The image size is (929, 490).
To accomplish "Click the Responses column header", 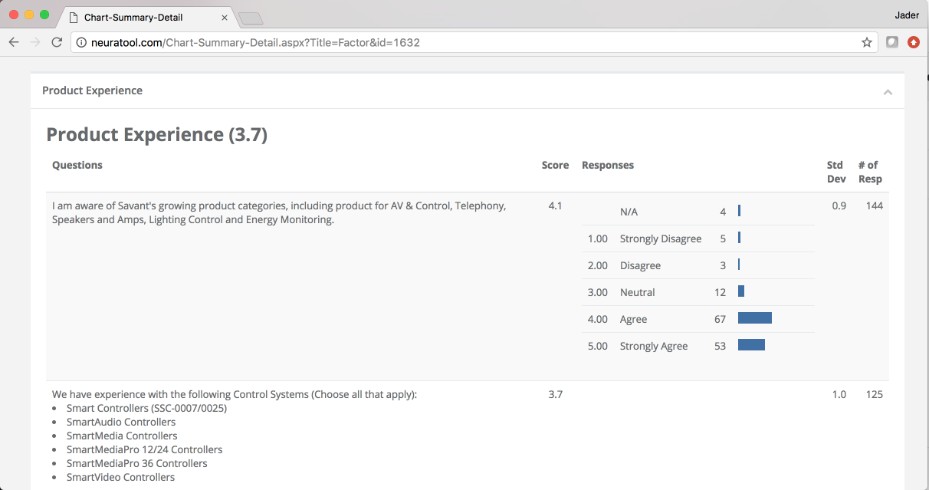I will pos(608,165).
